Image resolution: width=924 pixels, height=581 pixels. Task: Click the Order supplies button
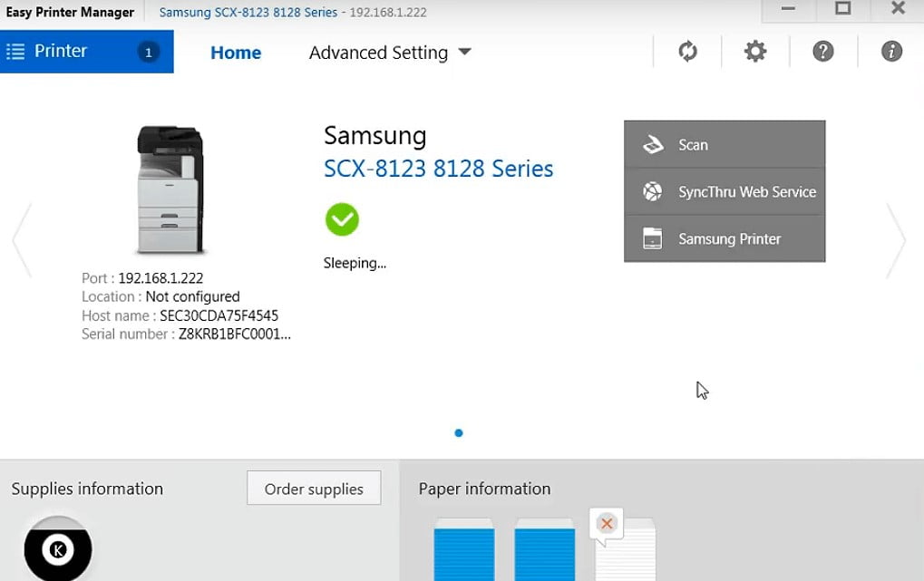click(314, 488)
